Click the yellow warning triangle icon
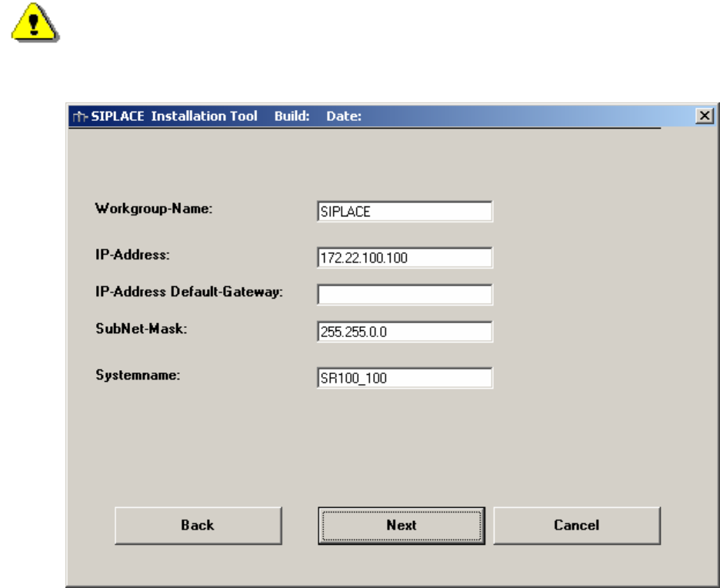Screen dimensions: 720x588 [35, 22]
